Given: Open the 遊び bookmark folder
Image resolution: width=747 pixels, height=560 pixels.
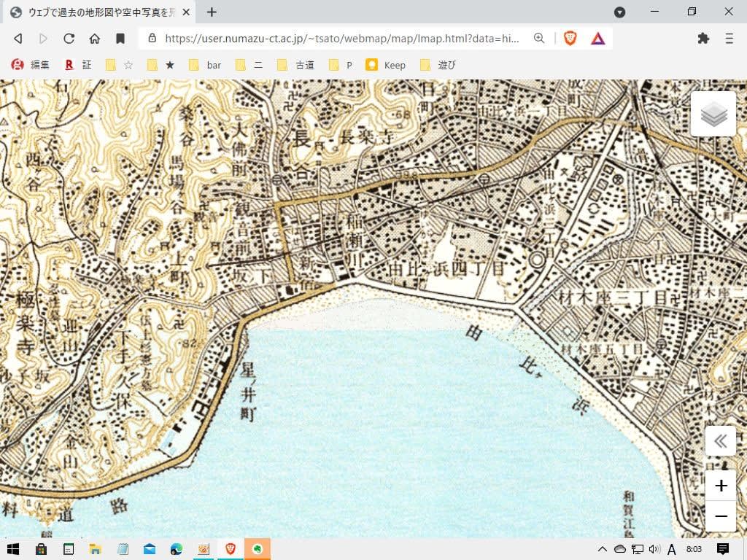Looking at the screenshot, I should click(x=438, y=65).
